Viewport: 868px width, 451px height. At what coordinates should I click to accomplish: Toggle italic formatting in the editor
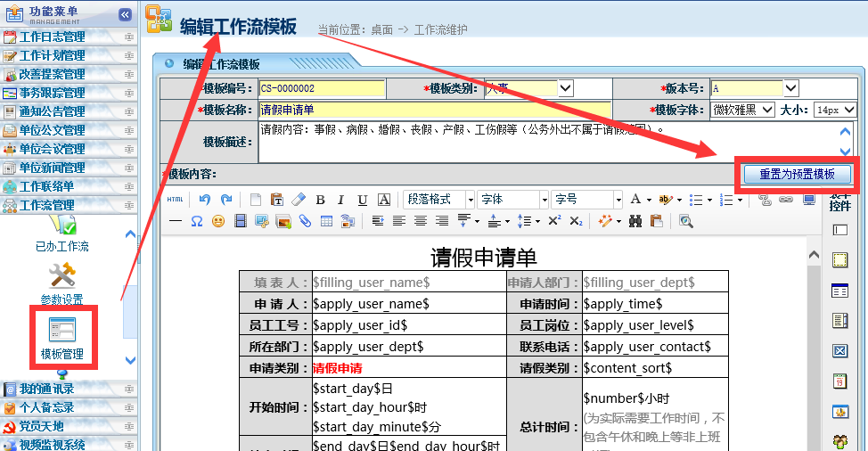[x=341, y=200]
